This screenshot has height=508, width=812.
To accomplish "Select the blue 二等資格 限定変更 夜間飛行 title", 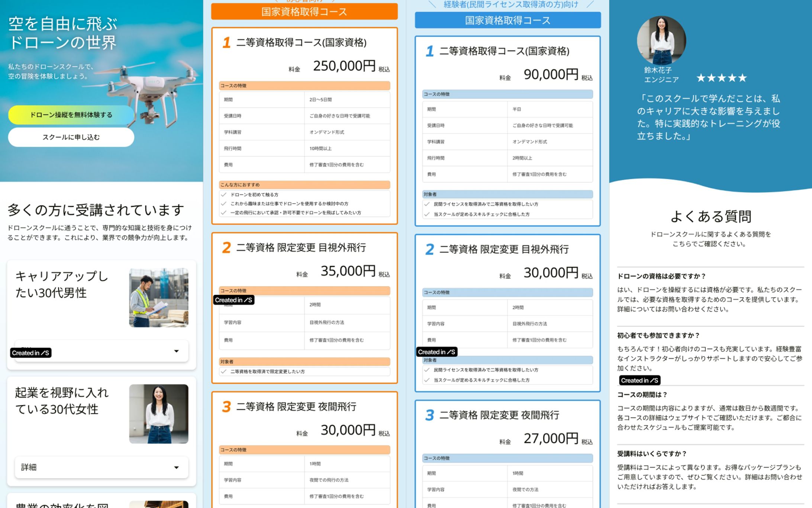I will pyautogui.click(x=499, y=415).
